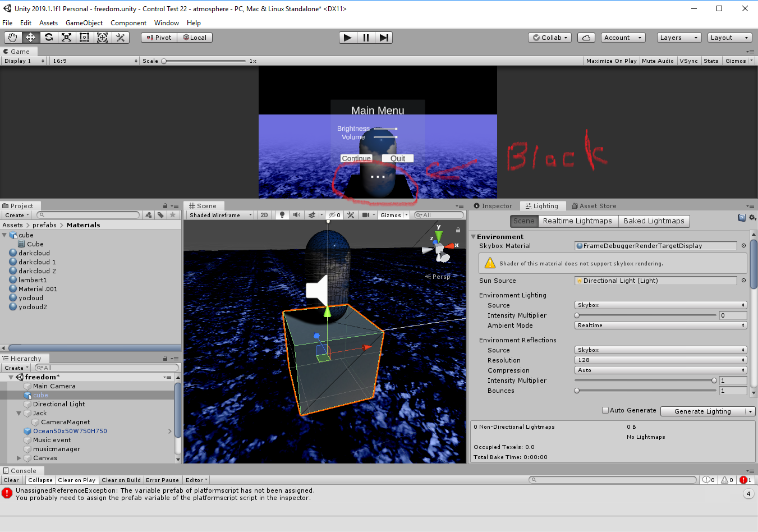Open the Layers dropdown

tap(678, 38)
